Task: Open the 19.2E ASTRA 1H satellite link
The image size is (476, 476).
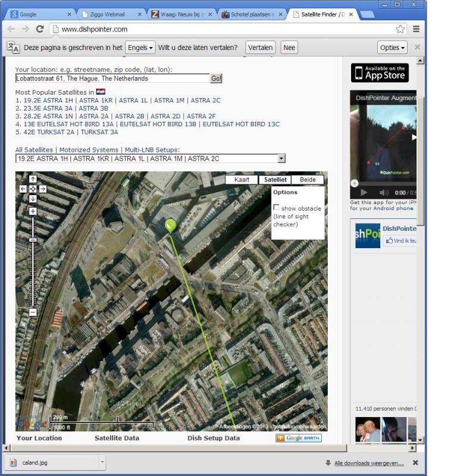Action: [x=48, y=100]
